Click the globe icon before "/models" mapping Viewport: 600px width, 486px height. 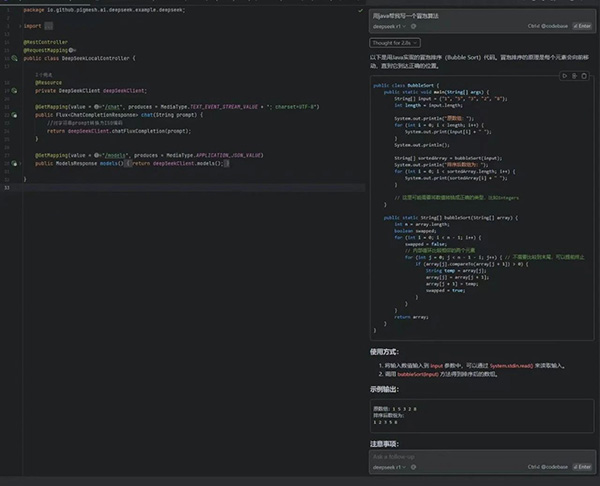click(x=97, y=155)
